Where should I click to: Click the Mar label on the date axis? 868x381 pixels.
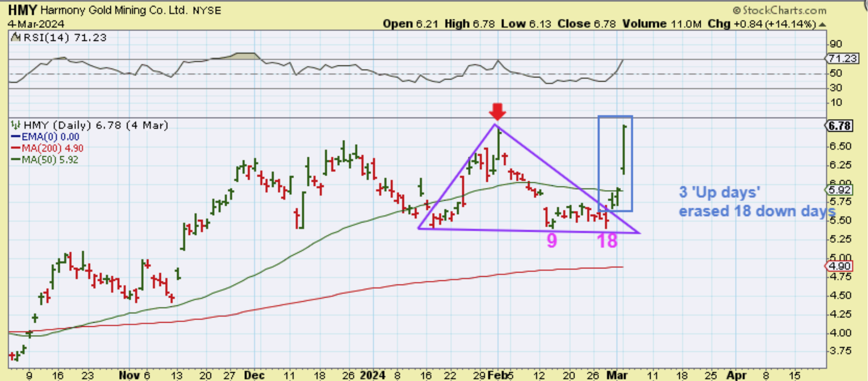point(617,375)
